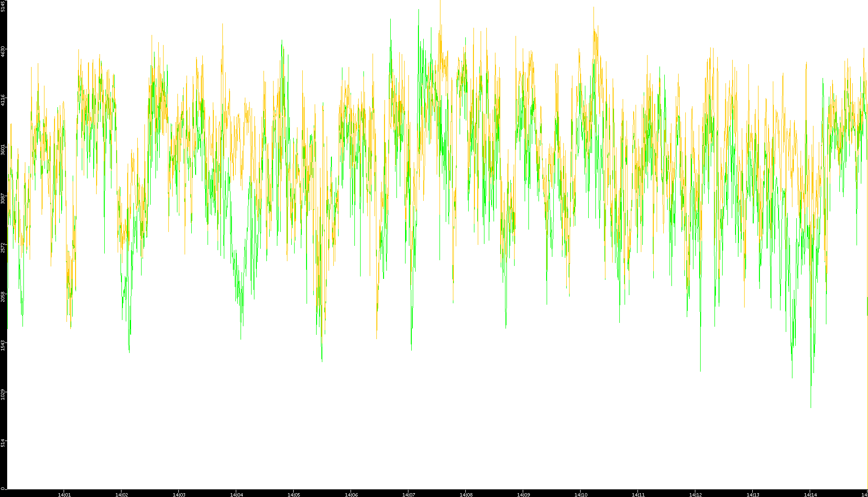
Task: Click the 0 origin label on the vertical axis
Action: pyautogui.click(x=3, y=488)
